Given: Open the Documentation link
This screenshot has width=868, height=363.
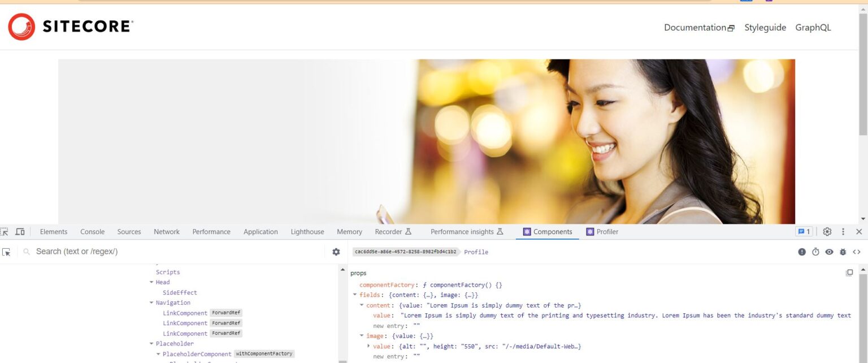Looking at the screenshot, I should [x=696, y=27].
